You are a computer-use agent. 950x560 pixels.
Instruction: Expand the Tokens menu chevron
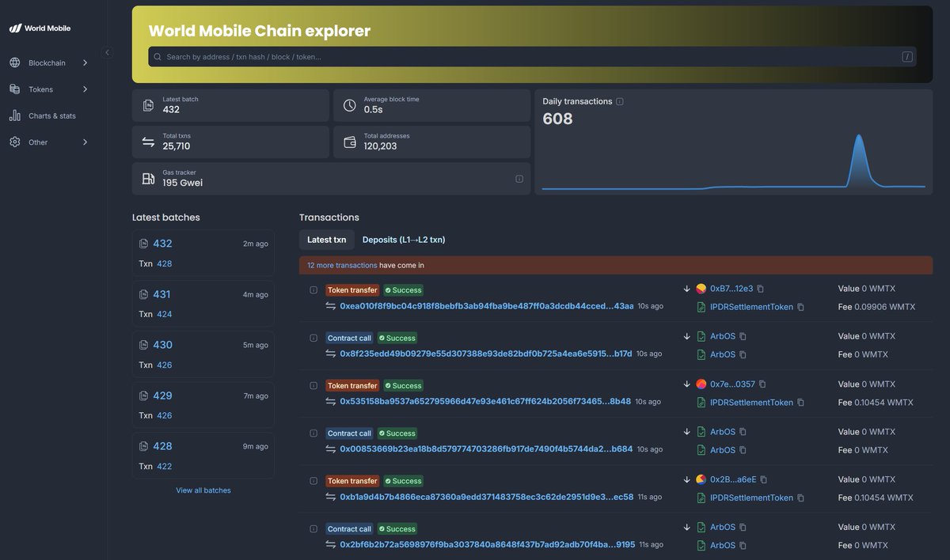tap(85, 89)
